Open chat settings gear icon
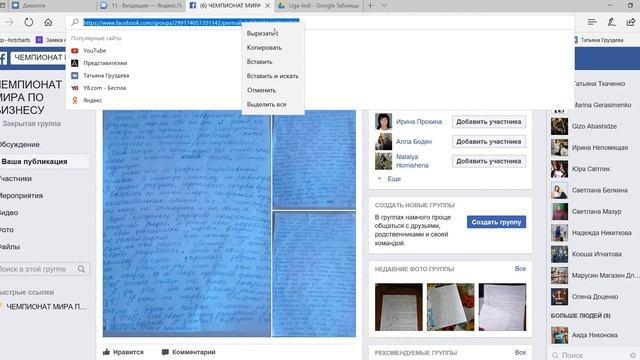Image resolution: width=640 pixels, height=360 pixels. [x=633, y=356]
